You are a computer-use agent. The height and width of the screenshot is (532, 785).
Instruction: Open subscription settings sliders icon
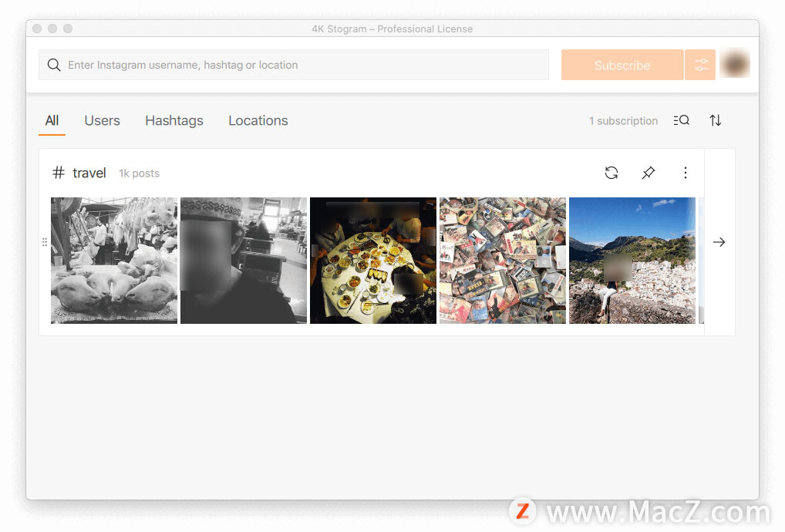(700, 65)
